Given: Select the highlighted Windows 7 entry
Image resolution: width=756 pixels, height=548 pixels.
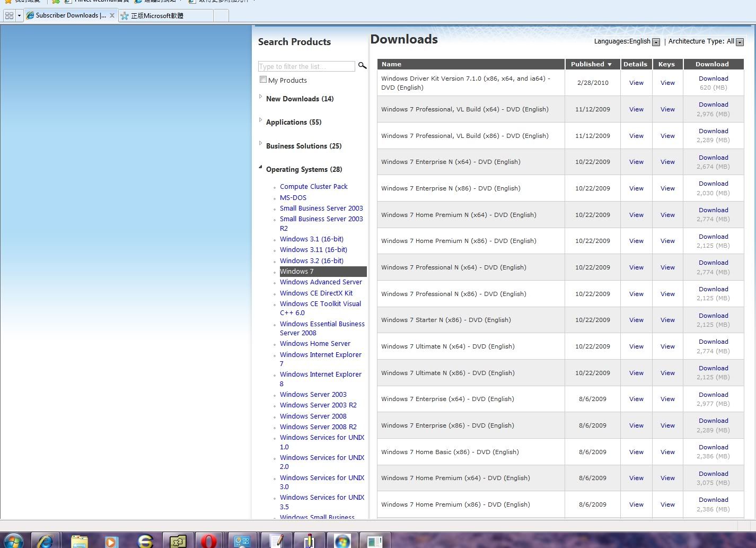Looking at the screenshot, I should coord(323,271).
